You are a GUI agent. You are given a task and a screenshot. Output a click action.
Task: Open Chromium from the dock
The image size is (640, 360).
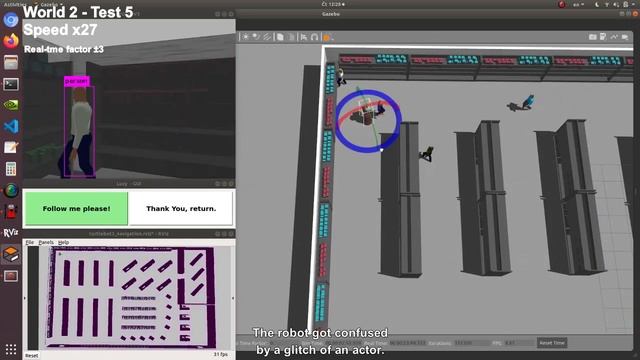(x=11, y=20)
